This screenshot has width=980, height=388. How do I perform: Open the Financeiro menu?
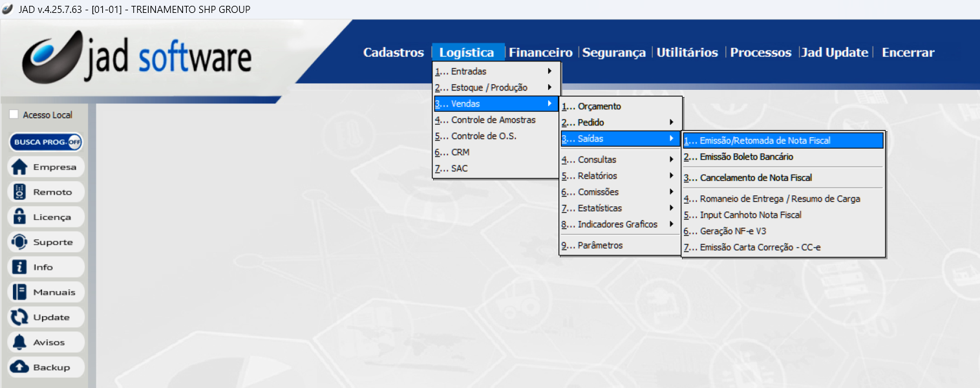point(540,52)
